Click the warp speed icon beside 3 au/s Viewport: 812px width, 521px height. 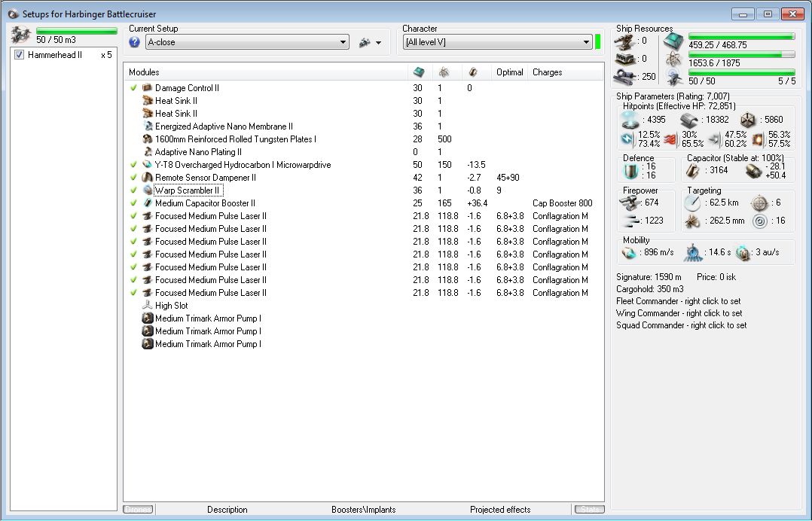coord(743,252)
